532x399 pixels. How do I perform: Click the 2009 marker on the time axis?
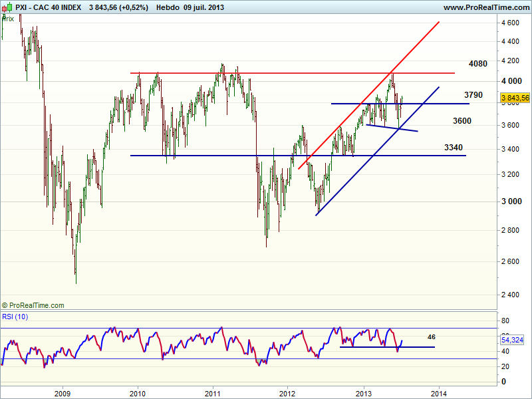(62, 392)
